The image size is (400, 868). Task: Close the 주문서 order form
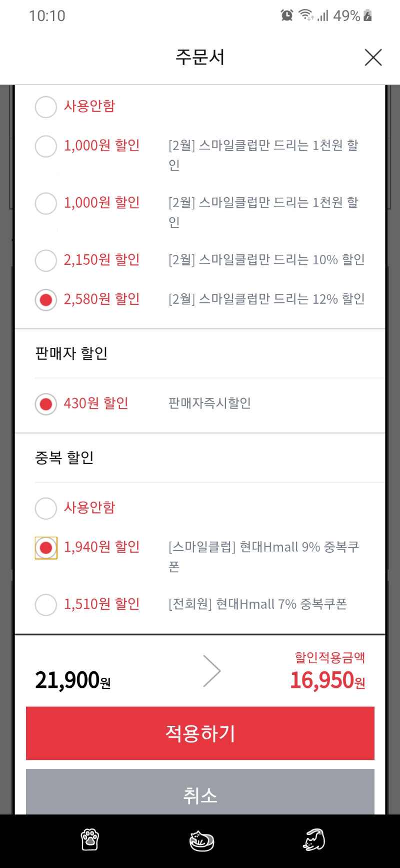pos(373,58)
